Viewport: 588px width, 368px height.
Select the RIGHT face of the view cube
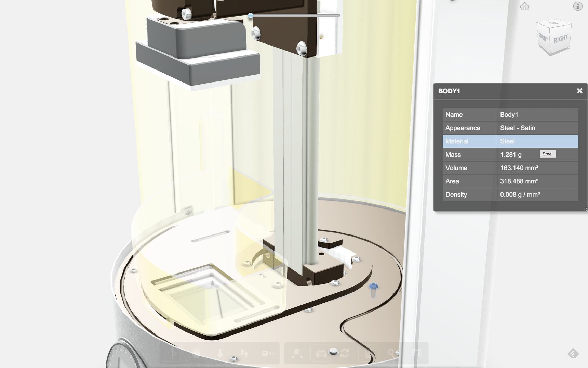pyautogui.click(x=561, y=39)
